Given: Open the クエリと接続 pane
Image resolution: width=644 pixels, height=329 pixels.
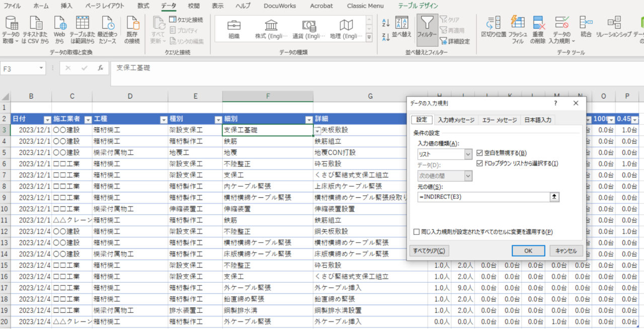Looking at the screenshot, I should [186, 20].
